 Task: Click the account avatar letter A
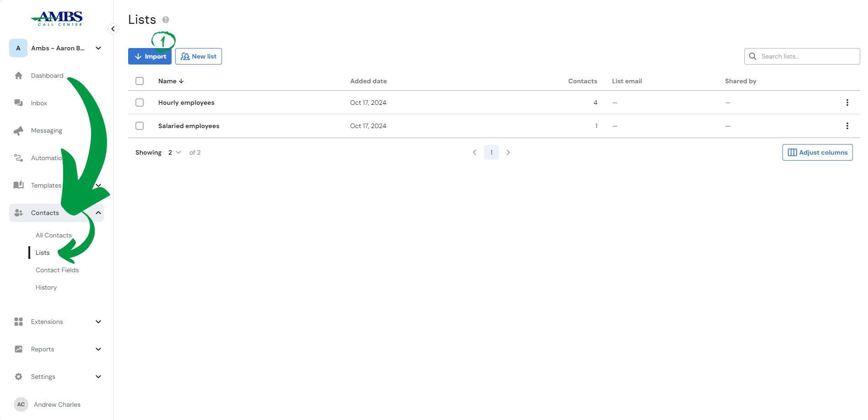pos(18,48)
